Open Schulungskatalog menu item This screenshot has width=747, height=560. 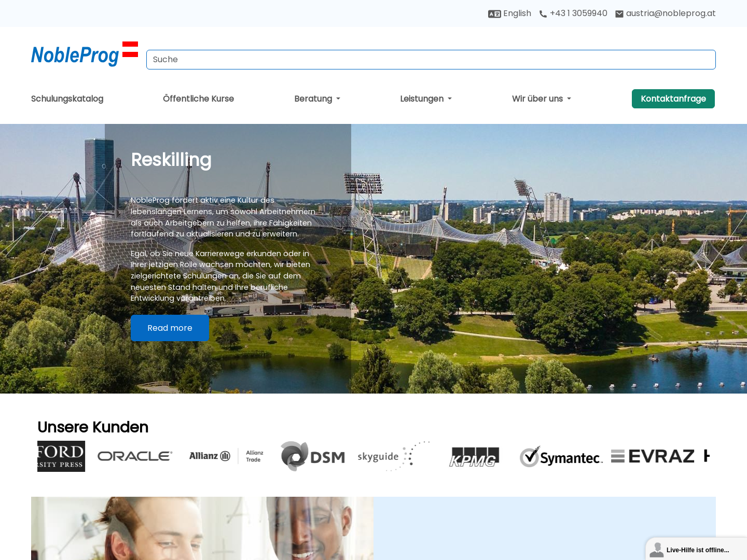(x=67, y=99)
